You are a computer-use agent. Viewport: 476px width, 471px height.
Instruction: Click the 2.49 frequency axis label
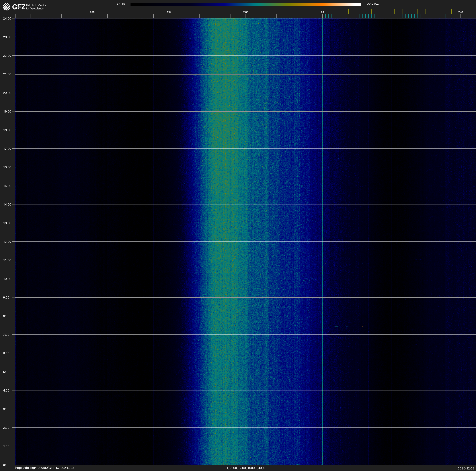coord(460,12)
